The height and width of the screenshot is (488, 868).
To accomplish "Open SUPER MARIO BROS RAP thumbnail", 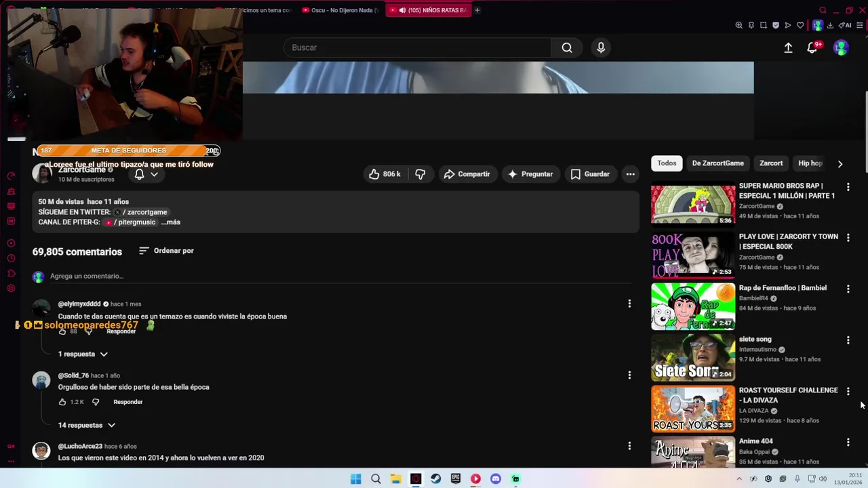I will [x=692, y=204].
